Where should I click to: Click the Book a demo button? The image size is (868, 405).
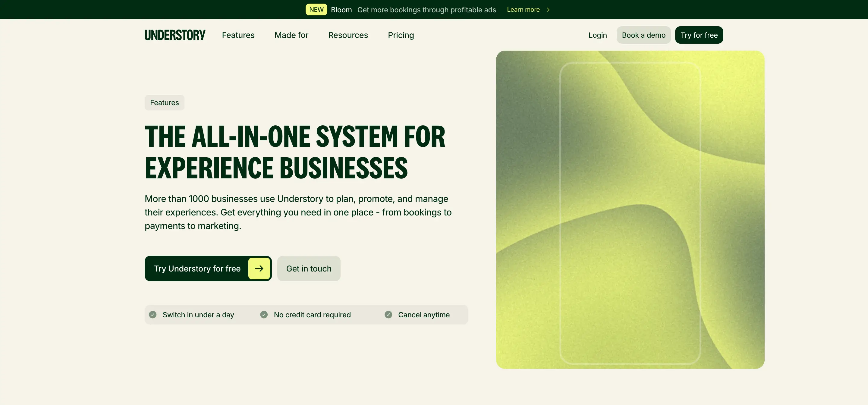(643, 35)
